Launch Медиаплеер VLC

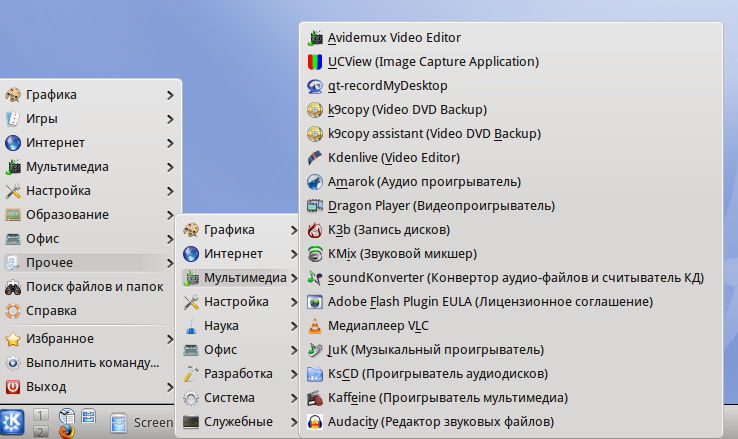[511, 326]
